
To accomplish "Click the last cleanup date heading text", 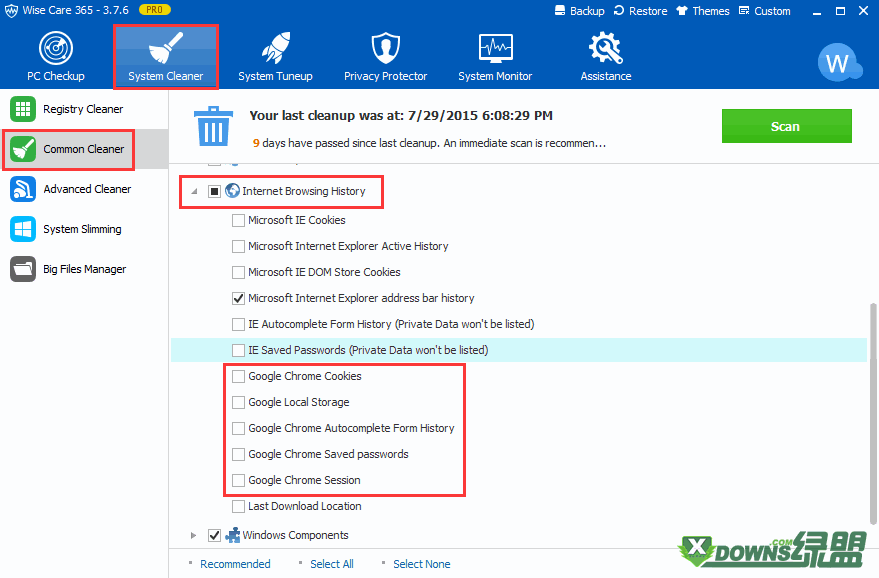I will tap(401, 115).
